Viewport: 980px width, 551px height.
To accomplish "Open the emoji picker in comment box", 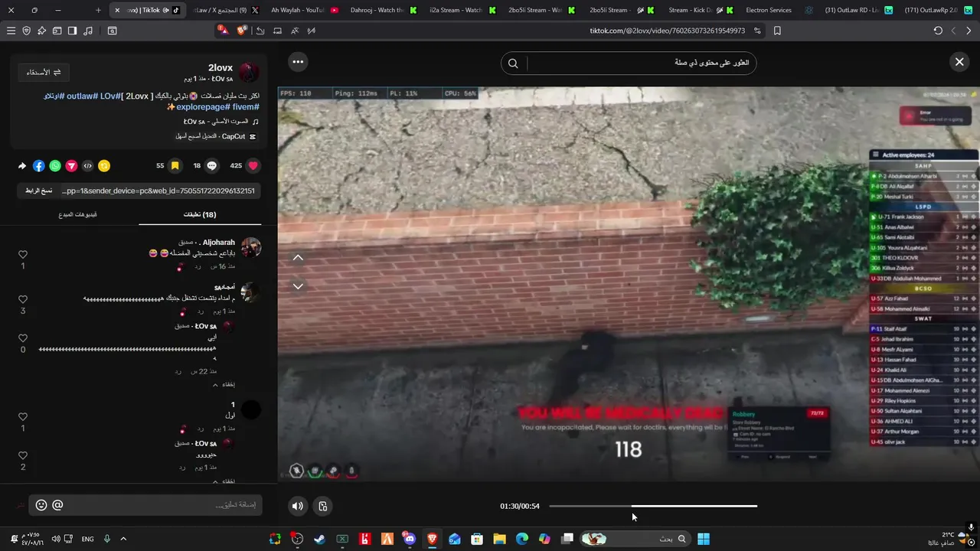I will (x=41, y=505).
